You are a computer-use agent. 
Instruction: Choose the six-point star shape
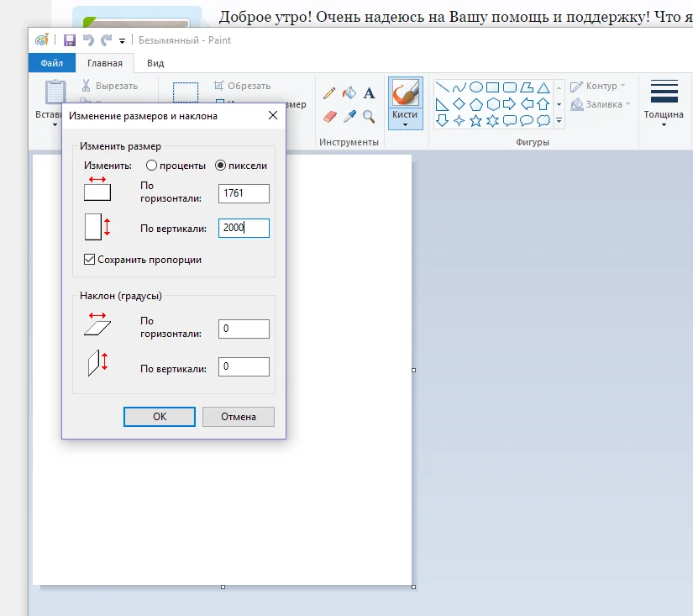493,120
